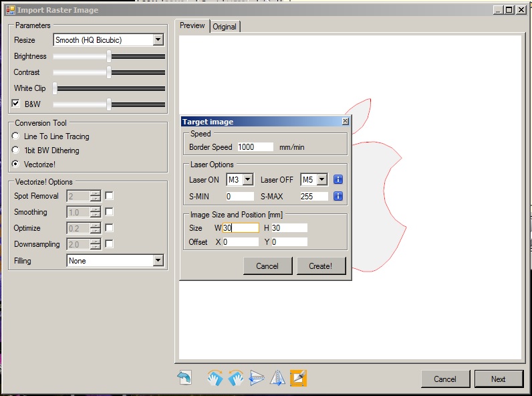Viewport: 532px width, 396px height.
Task: Click the Border Speed input field
Action: point(255,147)
